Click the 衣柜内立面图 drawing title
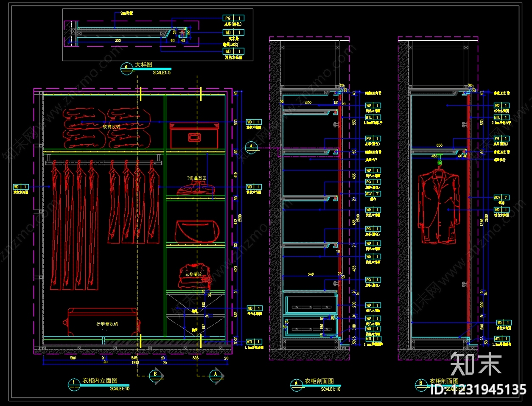 tap(100, 381)
